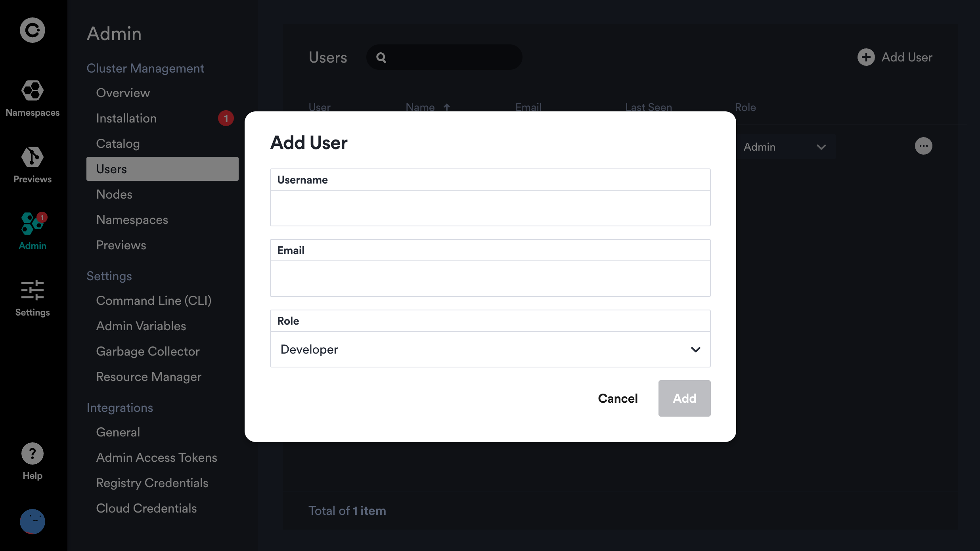Open the Admin panel icon in the sidebar
Image resolution: width=980 pixels, height=551 pixels.
[32, 229]
